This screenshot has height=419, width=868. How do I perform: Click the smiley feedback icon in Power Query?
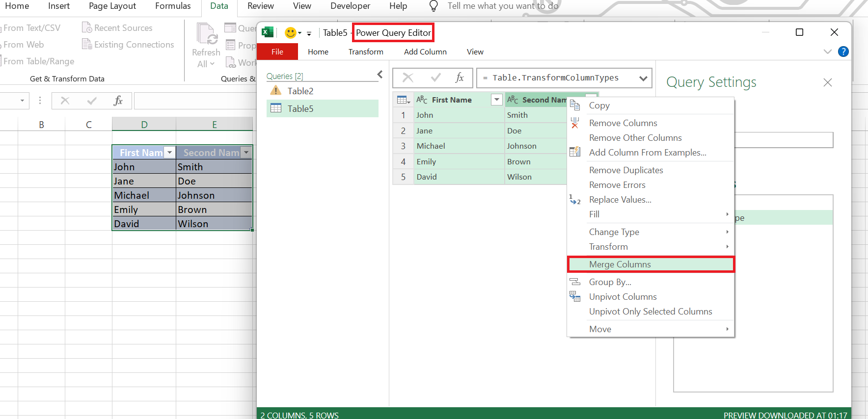point(291,33)
